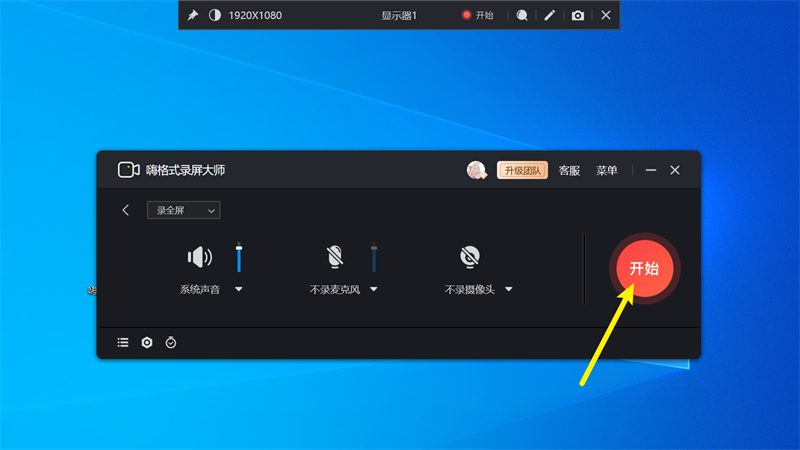
Task: Close the recorder window
Action: pyautogui.click(x=675, y=170)
